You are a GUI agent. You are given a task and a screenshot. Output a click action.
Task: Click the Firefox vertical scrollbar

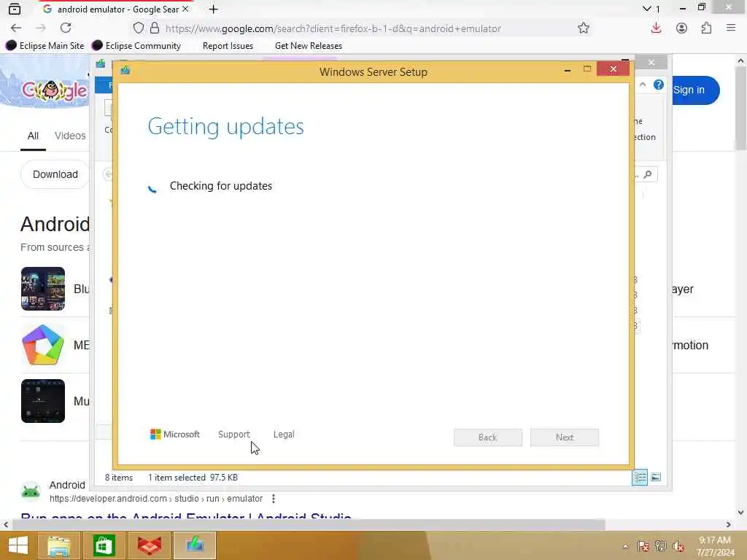pos(740,109)
